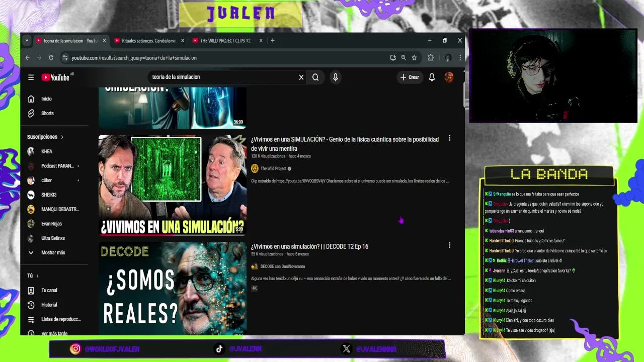Viewport: 644px width, 362px height.
Task: Open Chrome zoom magnifier icon in address bar
Action: [404, 58]
